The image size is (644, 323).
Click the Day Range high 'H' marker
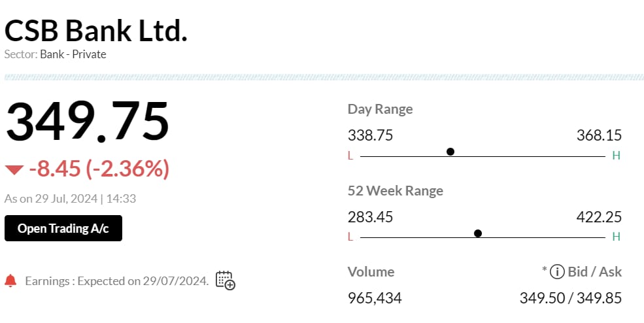[x=615, y=156]
